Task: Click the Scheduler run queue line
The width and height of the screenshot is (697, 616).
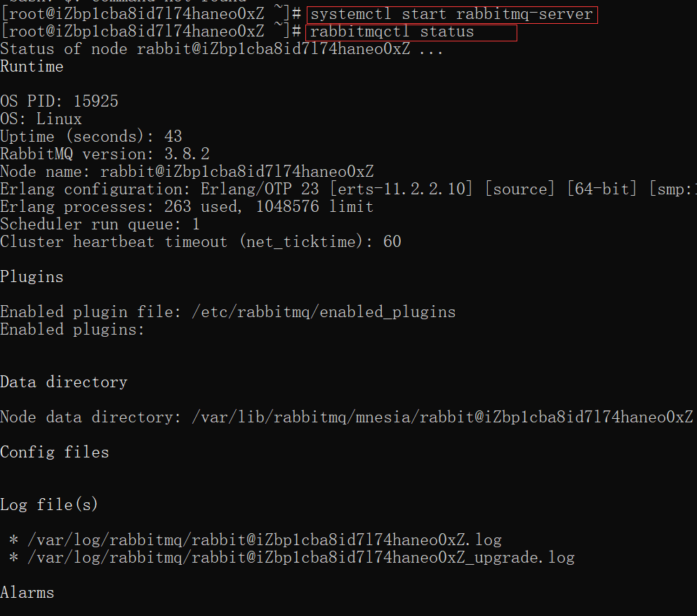Action: tap(100, 225)
